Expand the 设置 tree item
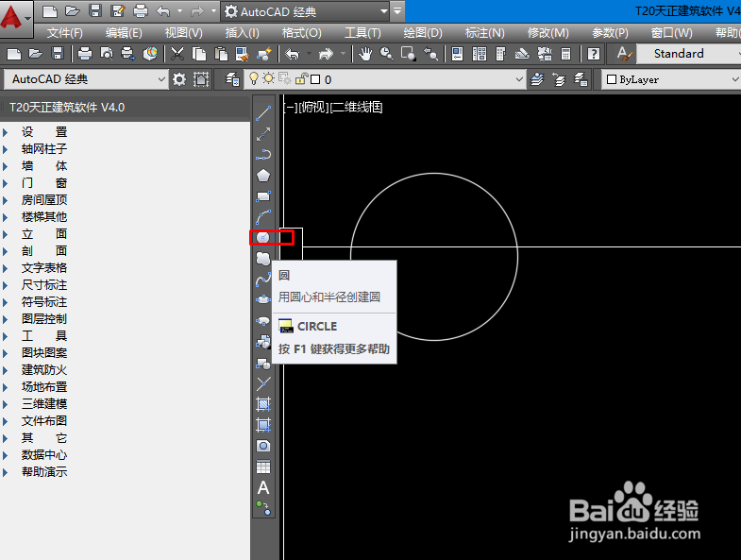The width and height of the screenshot is (741, 560). (6, 132)
